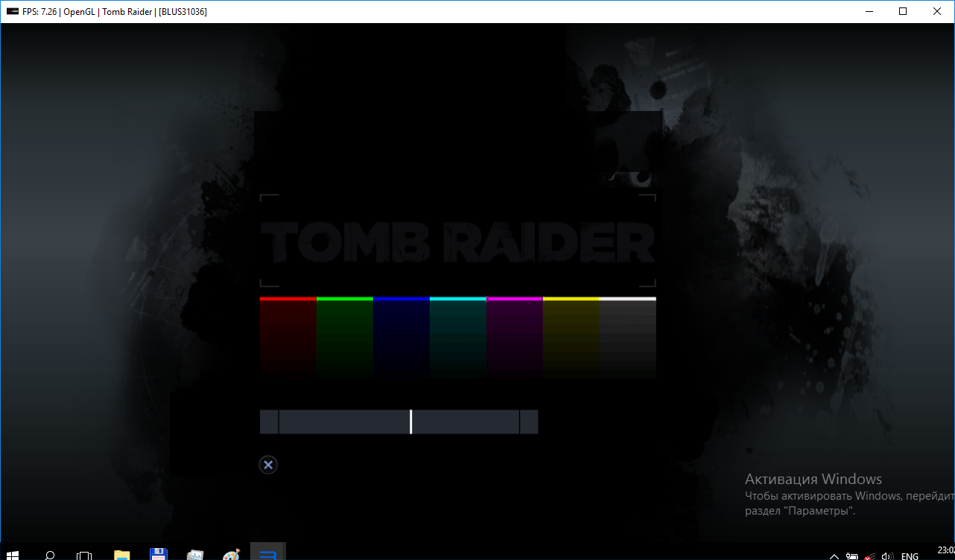
Task: Click the blue cross button prompt
Action: pos(268,465)
